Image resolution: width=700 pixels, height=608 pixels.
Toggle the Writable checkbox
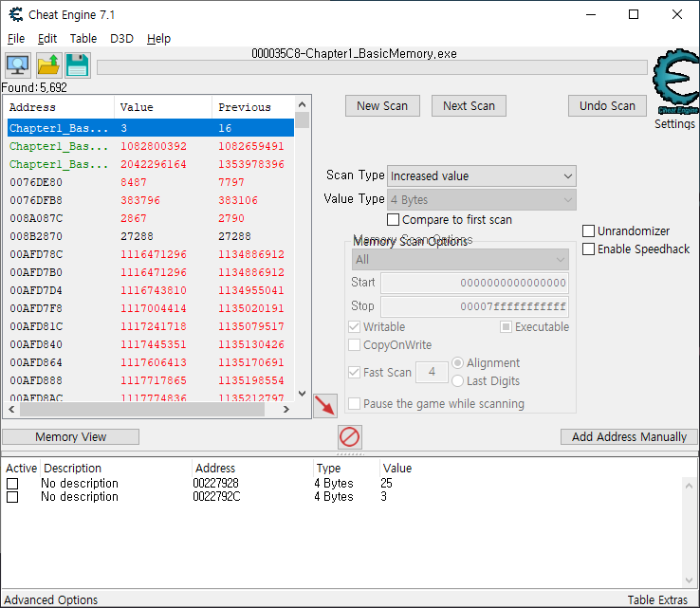coord(354,327)
